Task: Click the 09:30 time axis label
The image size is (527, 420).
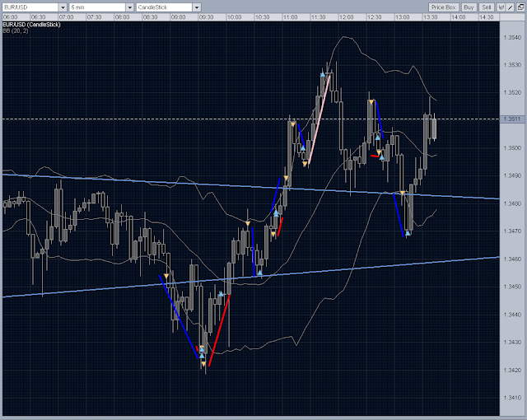Action: pyautogui.click(x=206, y=17)
